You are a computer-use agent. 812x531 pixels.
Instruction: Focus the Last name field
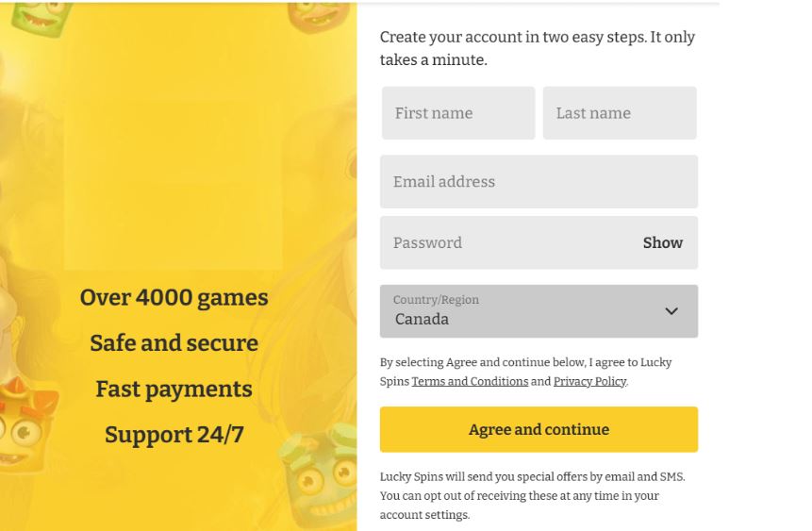pos(620,113)
